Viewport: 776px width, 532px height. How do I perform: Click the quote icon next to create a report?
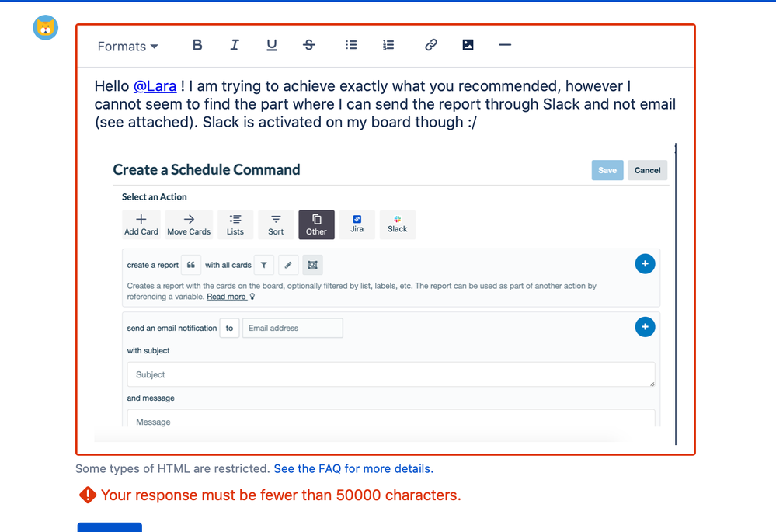tap(191, 265)
